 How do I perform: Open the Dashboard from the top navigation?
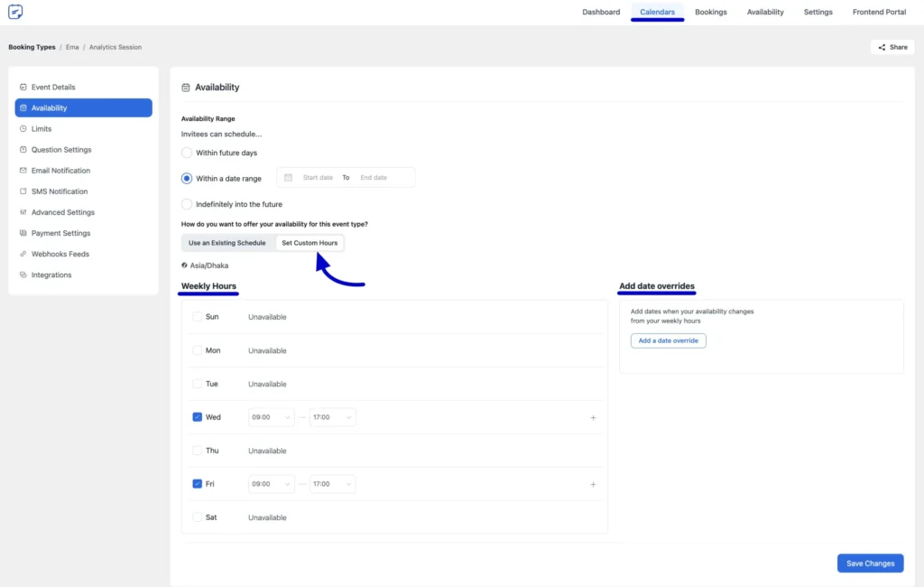click(601, 12)
